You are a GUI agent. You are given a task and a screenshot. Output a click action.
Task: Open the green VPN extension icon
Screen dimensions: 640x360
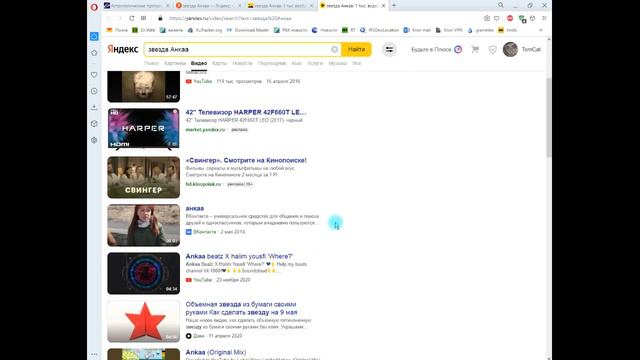pos(522,19)
